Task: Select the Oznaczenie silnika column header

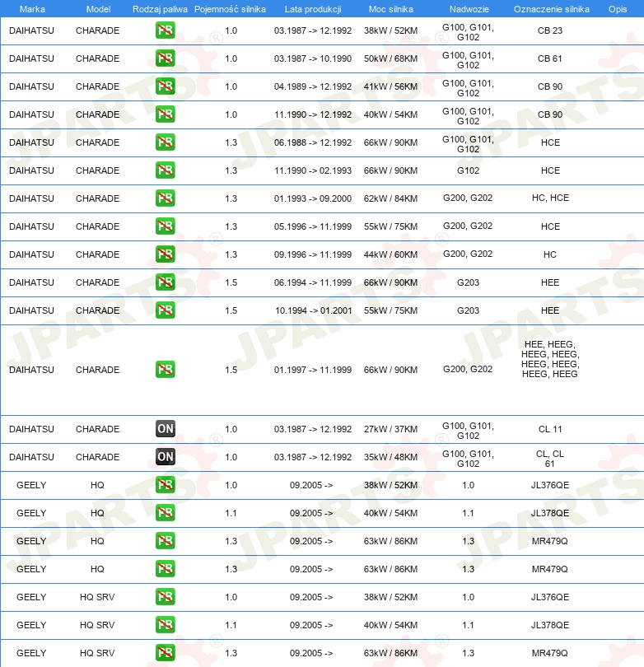Action: [x=551, y=8]
